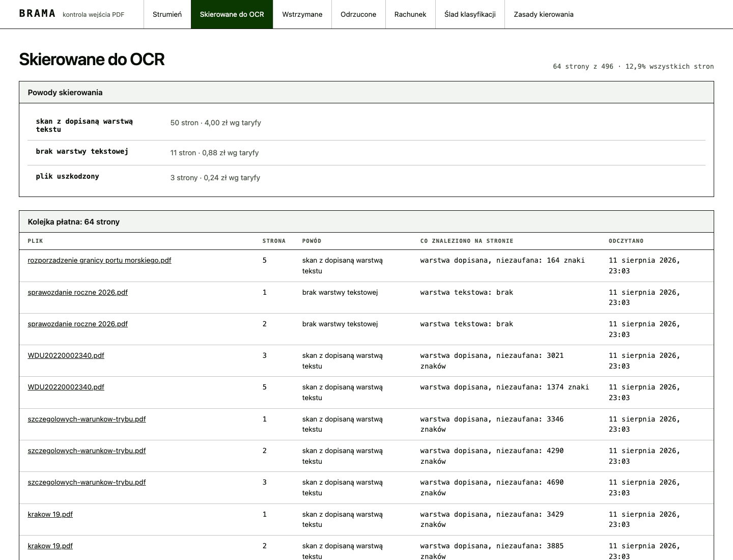The image size is (733, 560).
Task: Select the 'plik uszkodzony' reason label
Action: tap(67, 176)
